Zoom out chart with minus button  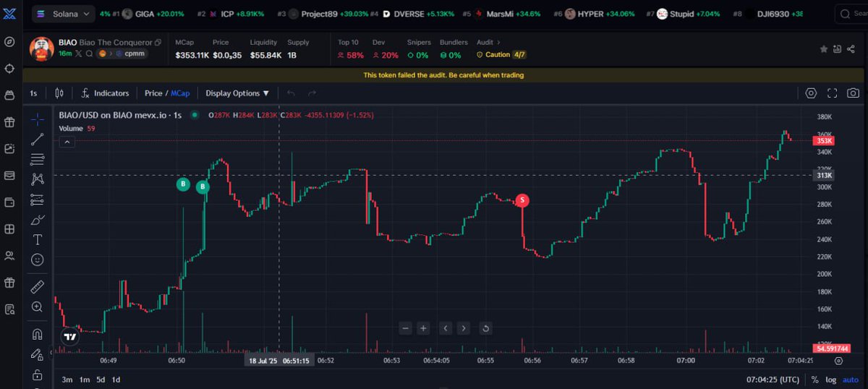click(405, 328)
